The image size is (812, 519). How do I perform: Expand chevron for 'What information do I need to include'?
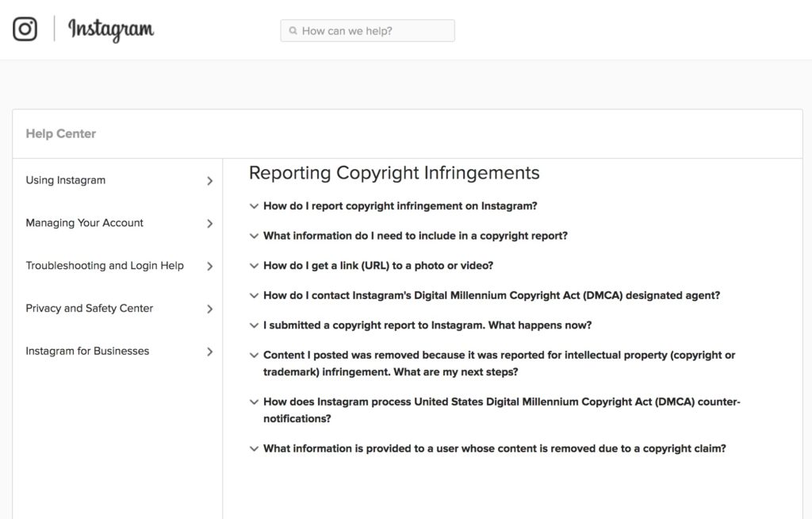point(254,236)
